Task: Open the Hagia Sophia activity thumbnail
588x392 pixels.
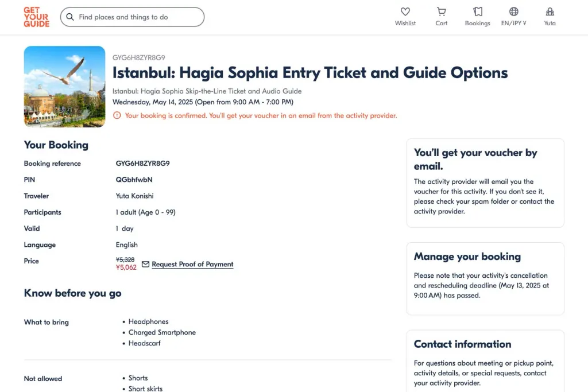Action: coord(64,86)
